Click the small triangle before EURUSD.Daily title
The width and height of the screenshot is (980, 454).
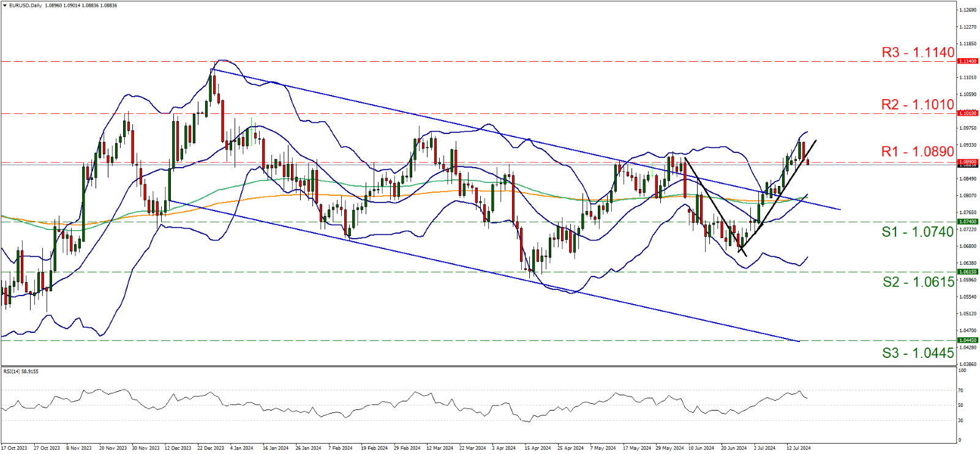point(5,6)
